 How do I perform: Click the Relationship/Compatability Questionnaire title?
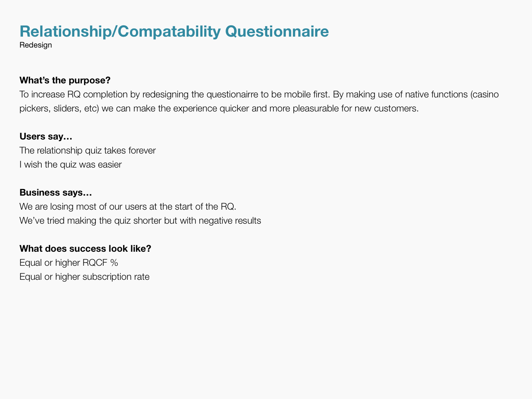(x=174, y=31)
